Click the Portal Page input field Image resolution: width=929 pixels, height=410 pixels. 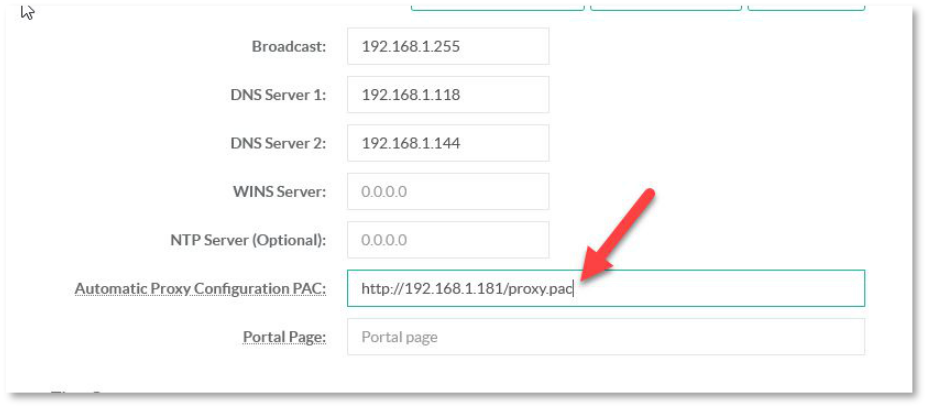point(605,337)
